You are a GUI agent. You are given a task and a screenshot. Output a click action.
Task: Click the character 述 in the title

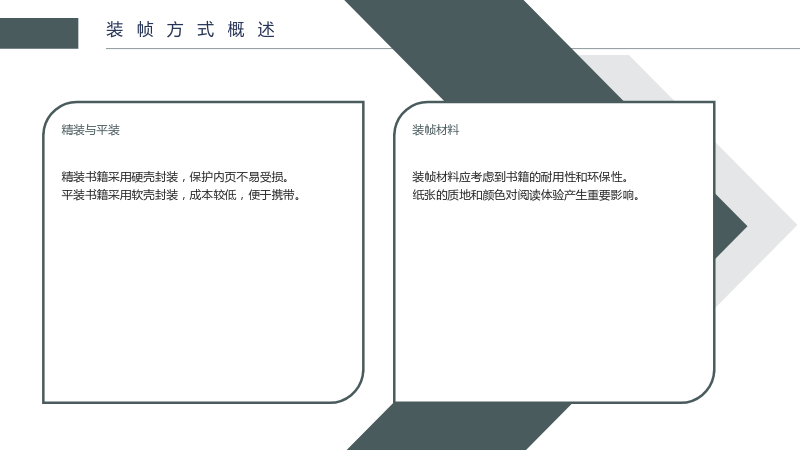266,30
